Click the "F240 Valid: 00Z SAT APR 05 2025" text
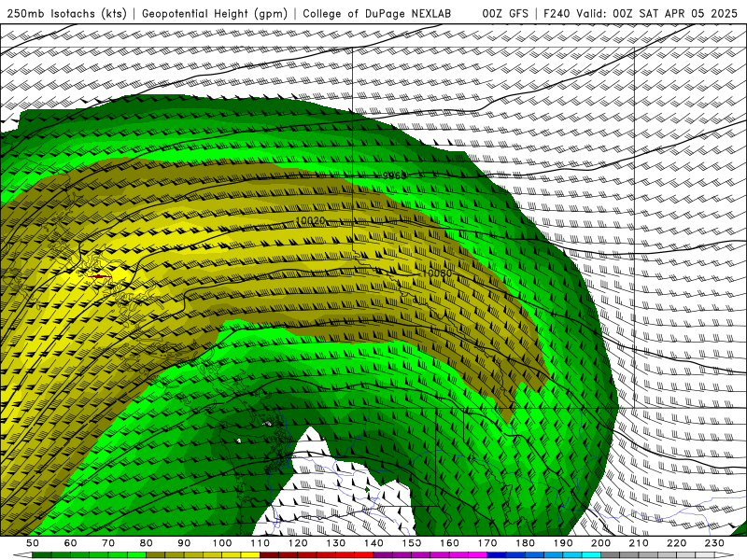This screenshot has height=560, width=747. (x=641, y=14)
